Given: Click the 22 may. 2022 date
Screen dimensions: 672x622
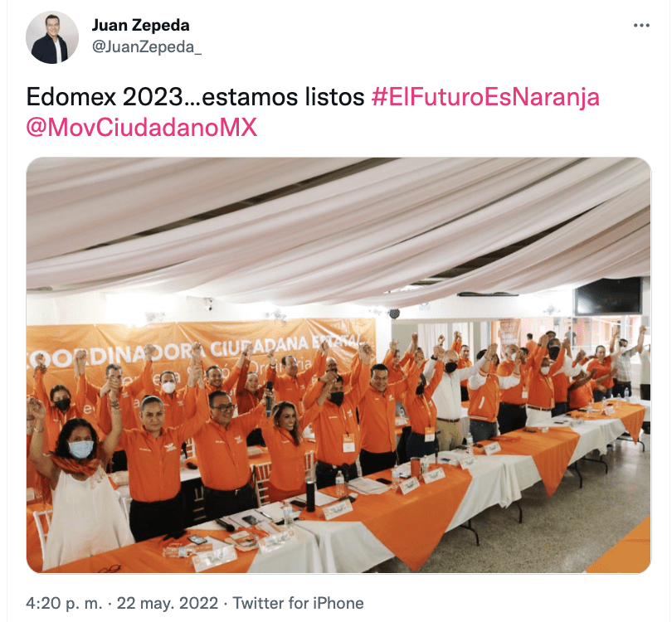Looking at the screenshot, I should click(x=167, y=603).
